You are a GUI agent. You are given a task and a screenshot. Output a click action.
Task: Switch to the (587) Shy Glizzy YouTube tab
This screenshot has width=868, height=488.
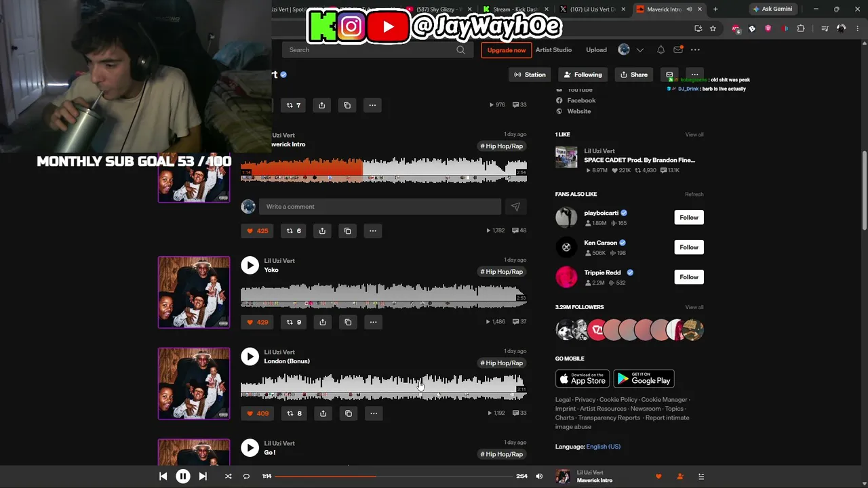click(x=439, y=9)
